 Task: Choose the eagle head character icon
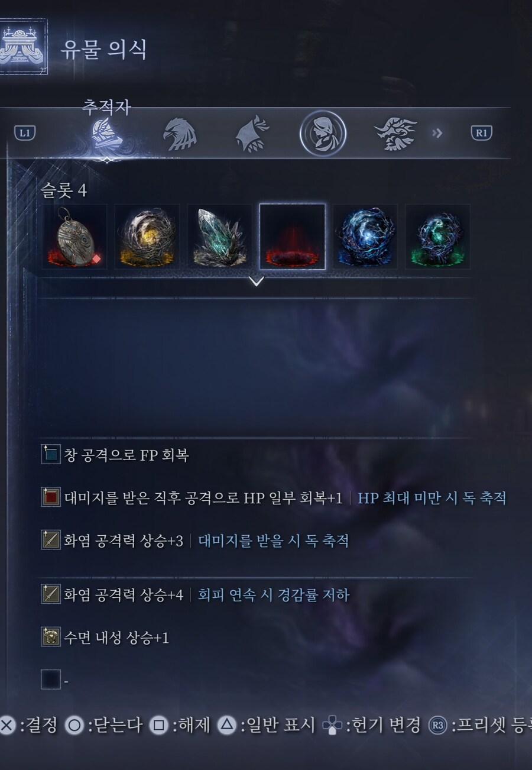coord(180,134)
